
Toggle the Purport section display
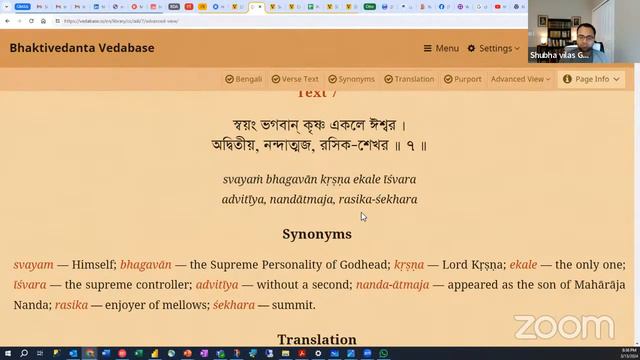pyautogui.click(x=462, y=79)
